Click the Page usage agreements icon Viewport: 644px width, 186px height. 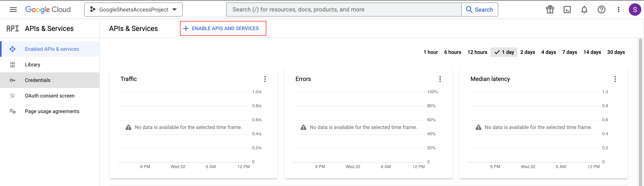(x=12, y=111)
